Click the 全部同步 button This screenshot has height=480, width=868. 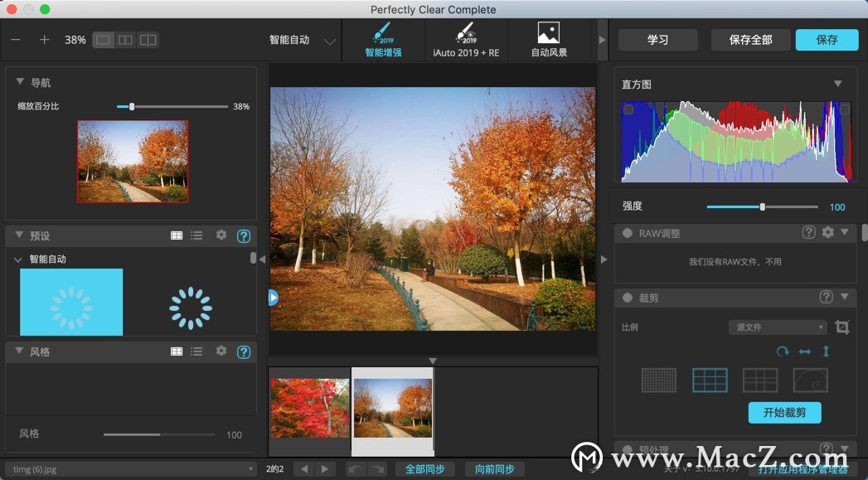(x=425, y=469)
